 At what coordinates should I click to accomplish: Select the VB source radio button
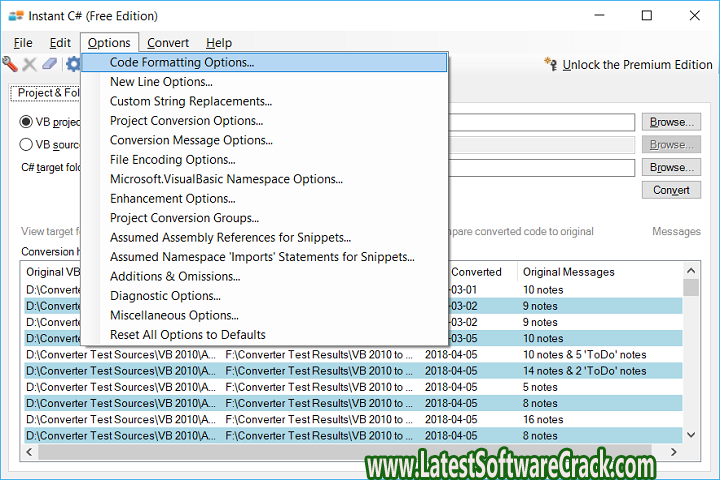tap(26, 144)
